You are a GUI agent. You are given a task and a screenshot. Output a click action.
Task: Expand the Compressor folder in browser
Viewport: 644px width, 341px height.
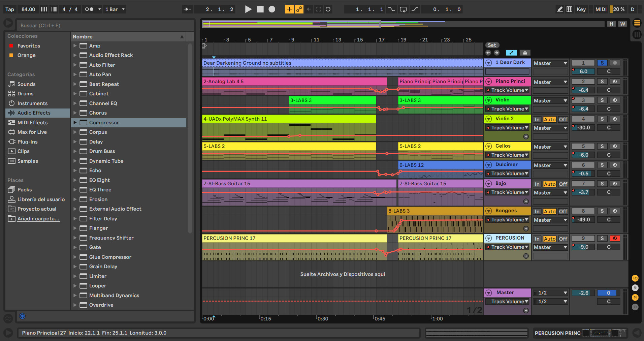click(75, 123)
